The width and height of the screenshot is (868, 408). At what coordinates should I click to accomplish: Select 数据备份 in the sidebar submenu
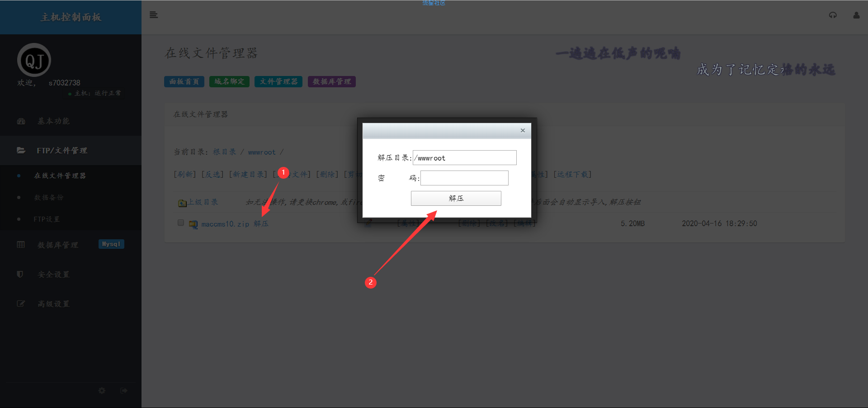tap(49, 197)
